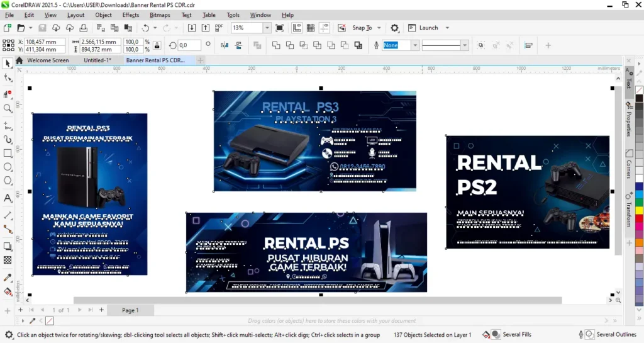Open the Properties docker tab
This screenshot has width=644, height=343.
click(x=629, y=119)
